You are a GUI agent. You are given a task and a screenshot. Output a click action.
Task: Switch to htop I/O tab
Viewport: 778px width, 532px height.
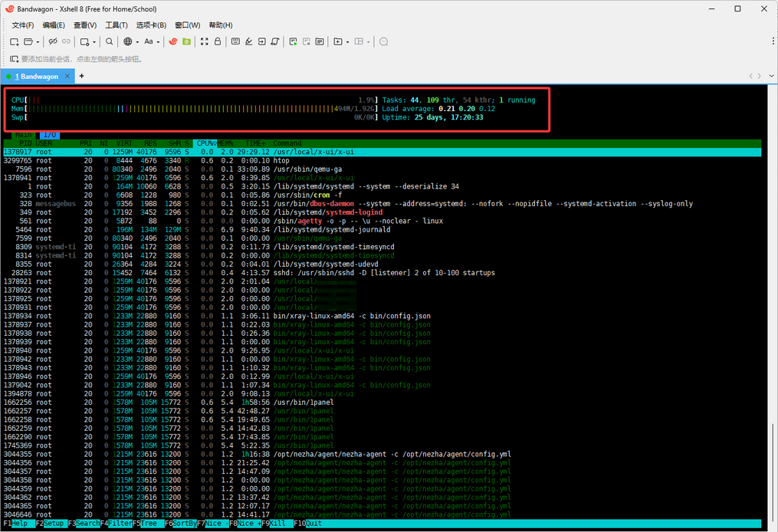coord(48,134)
